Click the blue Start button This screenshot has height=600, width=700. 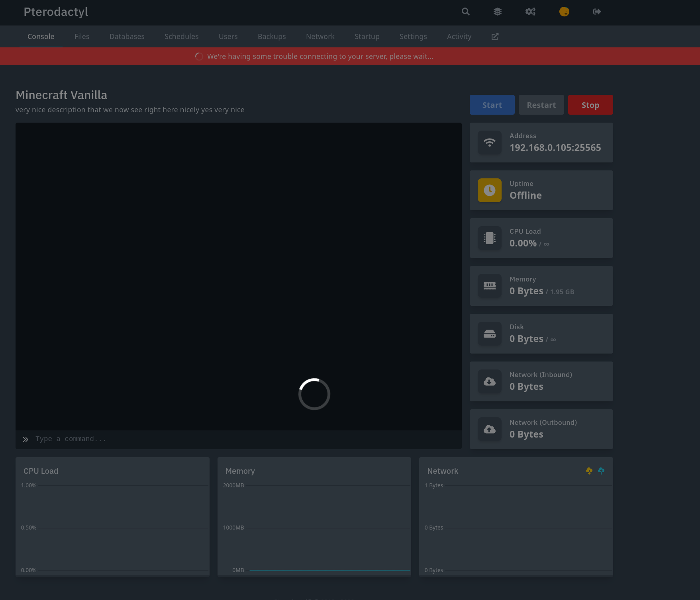pyautogui.click(x=492, y=105)
